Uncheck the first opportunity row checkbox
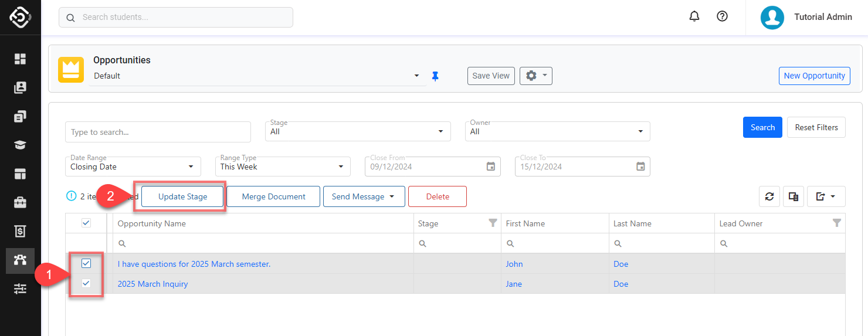This screenshot has width=868, height=336. pos(86,264)
